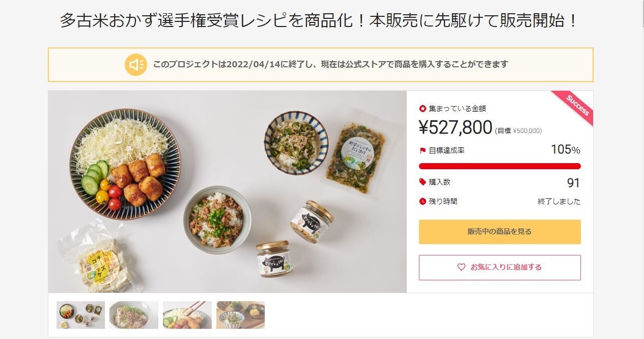The width and height of the screenshot is (644, 339).
Task: Click the ¥527,800 amount raised
Action: [x=456, y=127]
